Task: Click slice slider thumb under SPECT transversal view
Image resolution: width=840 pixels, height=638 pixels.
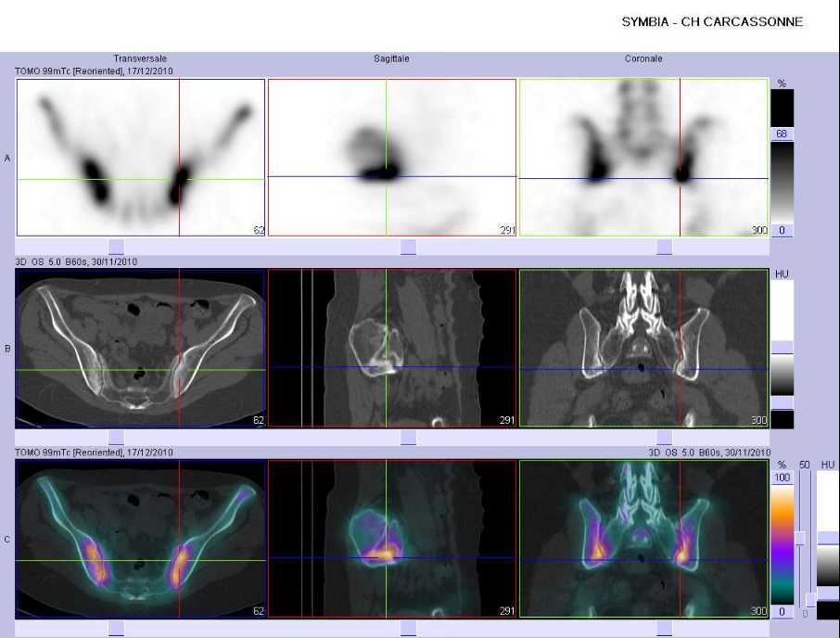Action: [x=116, y=247]
